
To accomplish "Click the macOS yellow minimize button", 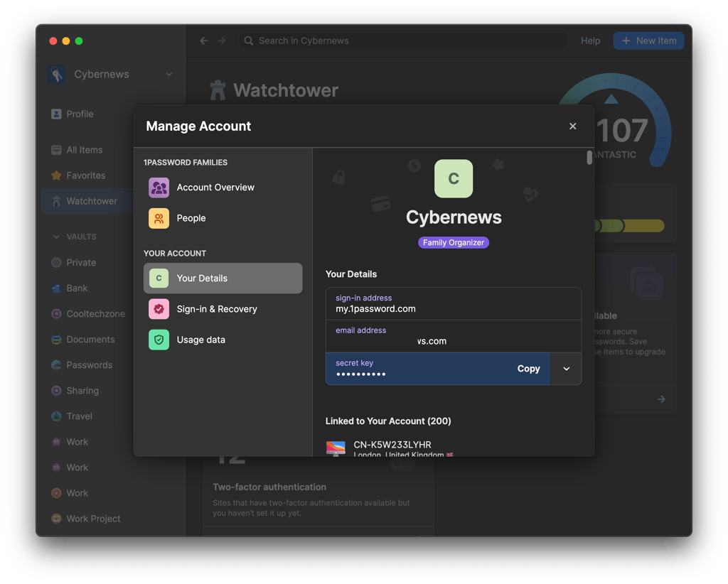I will click(x=66, y=40).
